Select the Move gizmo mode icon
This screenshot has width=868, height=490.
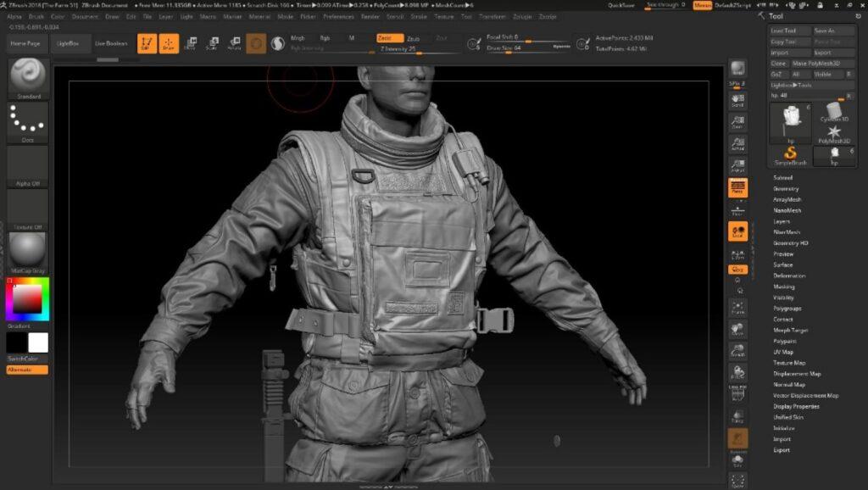click(192, 42)
